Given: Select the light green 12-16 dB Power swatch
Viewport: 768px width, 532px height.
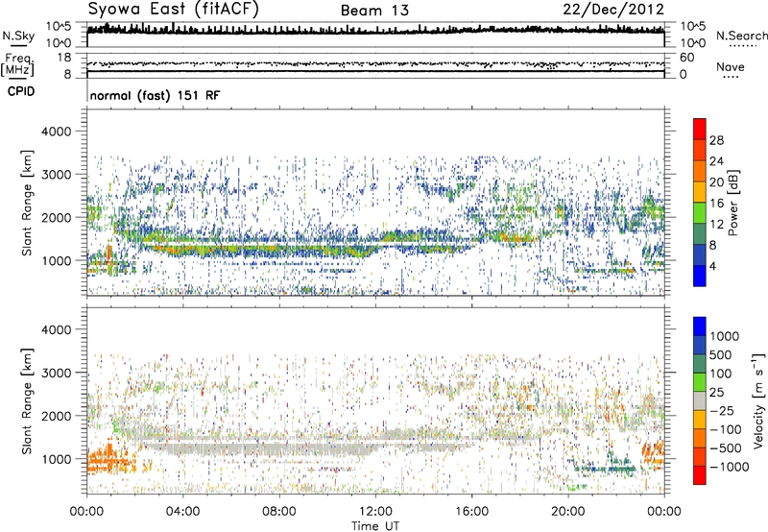Looking at the screenshot, I should 700,212.
